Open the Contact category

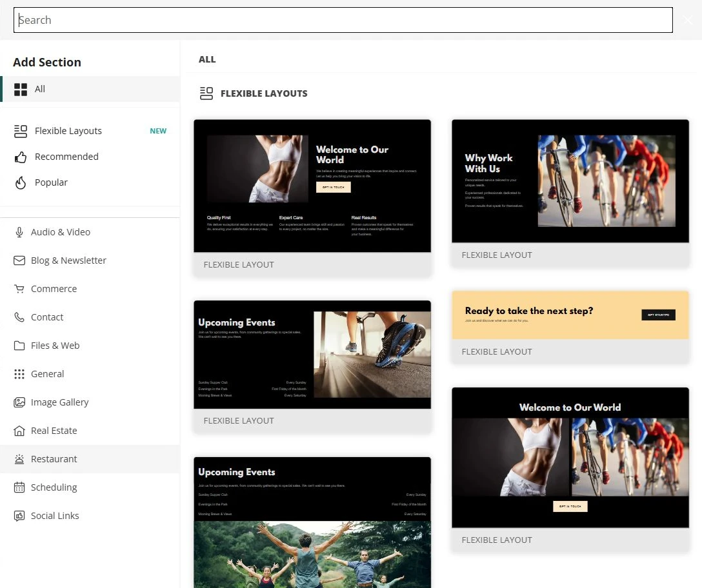coord(90,317)
